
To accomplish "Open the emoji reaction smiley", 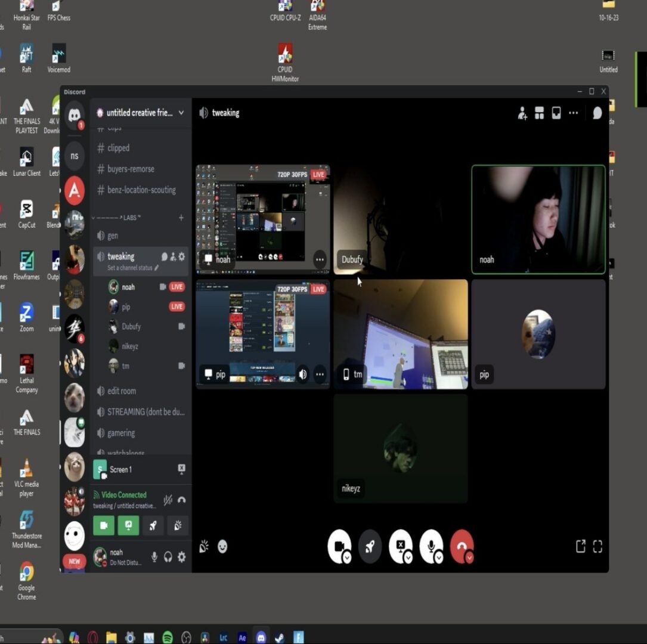I will pos(222,546).
